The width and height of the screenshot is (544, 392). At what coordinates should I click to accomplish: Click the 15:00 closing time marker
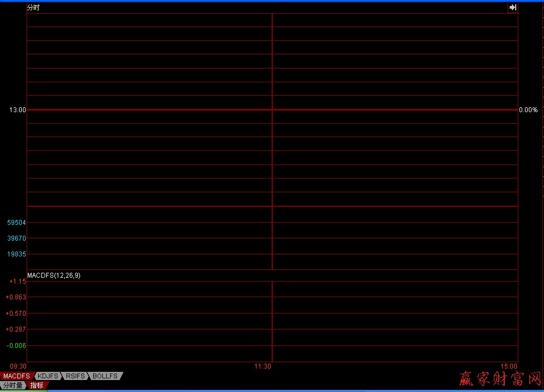coord(509,366)
